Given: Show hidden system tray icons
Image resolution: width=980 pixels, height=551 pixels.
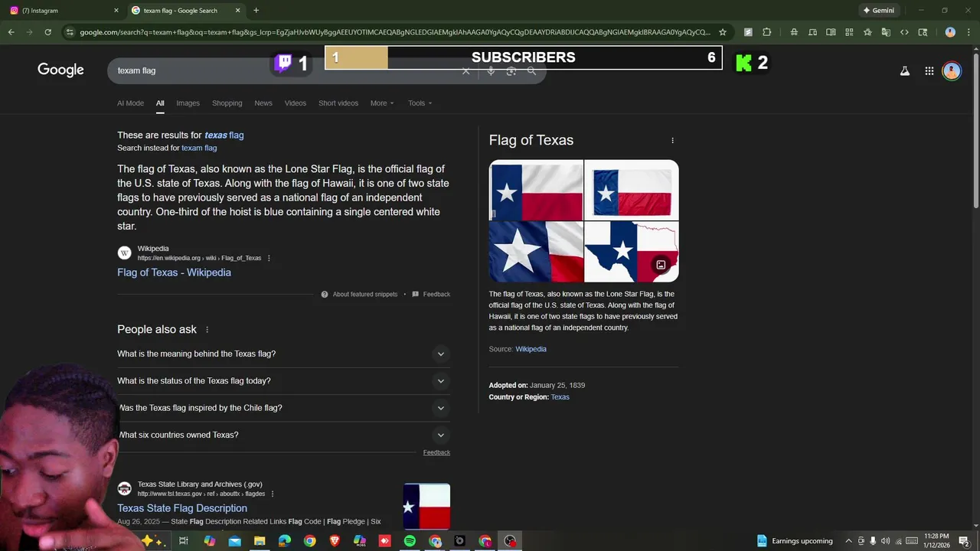Looking at the screenshot, I should click(848, 541).
